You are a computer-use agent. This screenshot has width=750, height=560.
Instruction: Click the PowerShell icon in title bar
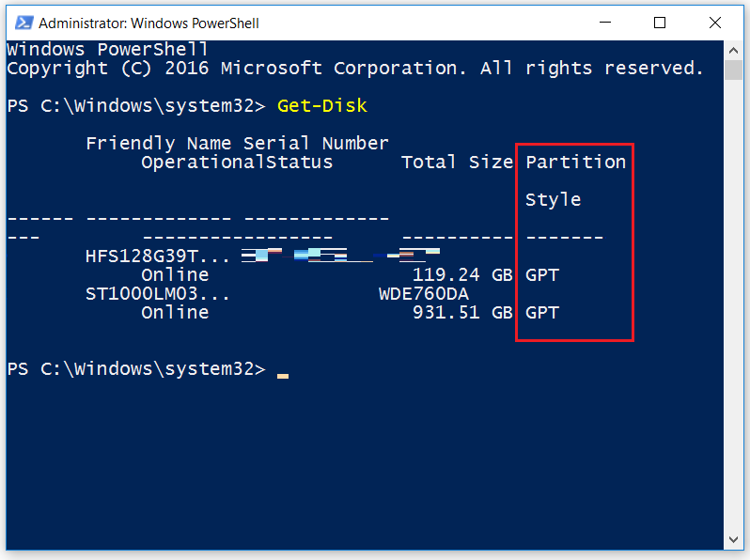(23, 23)
